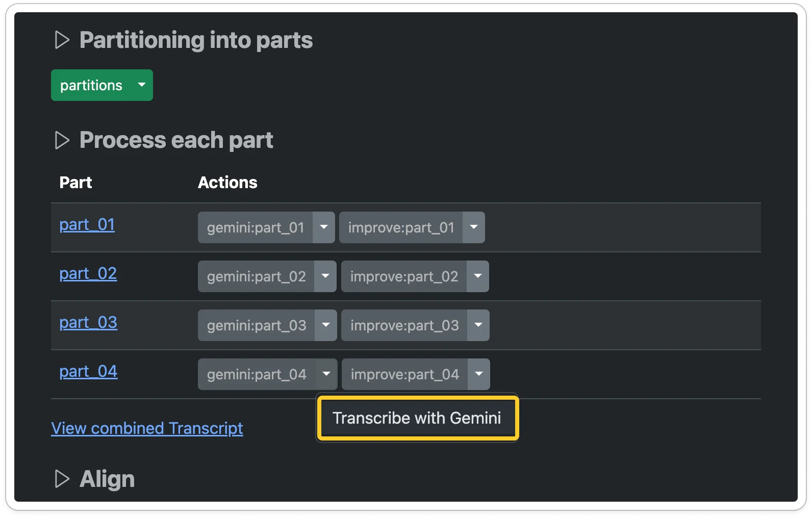Open the gemini:part_03 dropdown arrow
Screen dimensions: 812x518
click(x=326, y=325)
